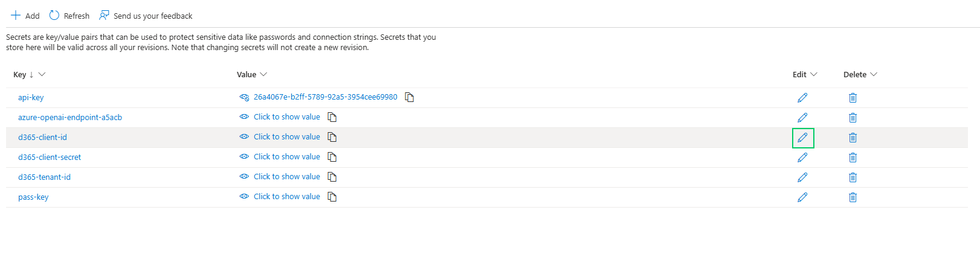Open the Key column dropdown chevron

(x=42, y=75)
